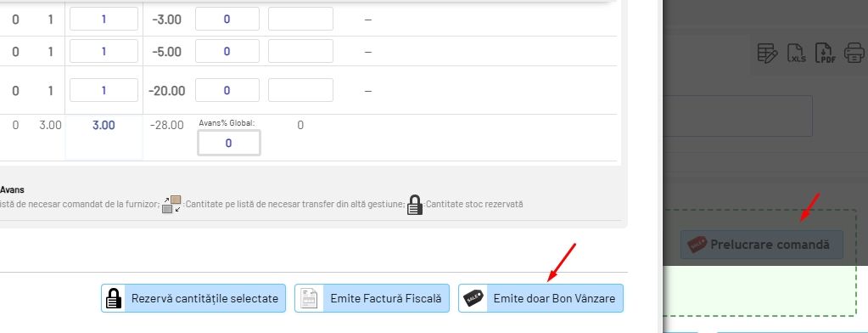Click the Rezervă cantitățile selectate button
The image size is (868, 333).
tap(193, 298)
